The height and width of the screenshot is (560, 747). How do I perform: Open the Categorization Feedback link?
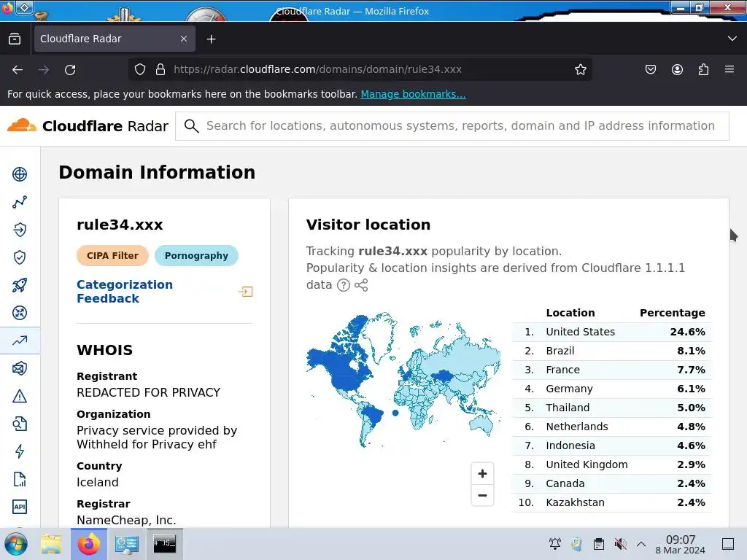(x=125, y=292)
